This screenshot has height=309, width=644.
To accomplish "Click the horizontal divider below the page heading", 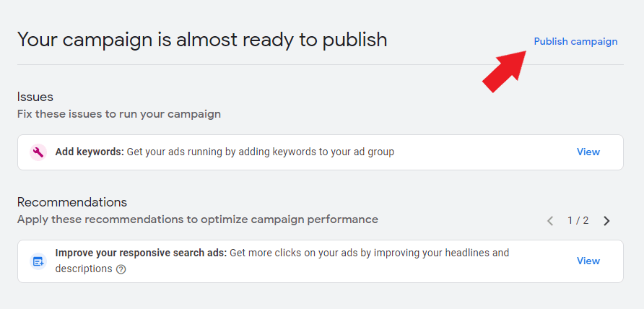I will tap(321, 64).
